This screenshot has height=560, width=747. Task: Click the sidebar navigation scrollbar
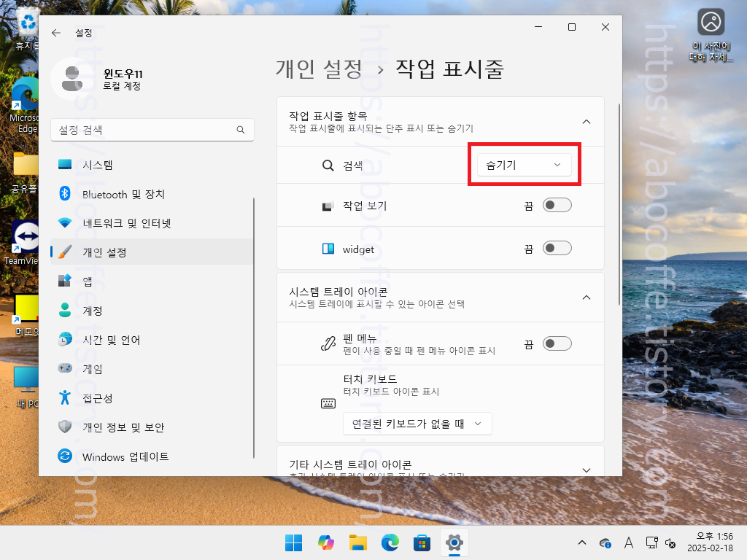pos(253,327)
